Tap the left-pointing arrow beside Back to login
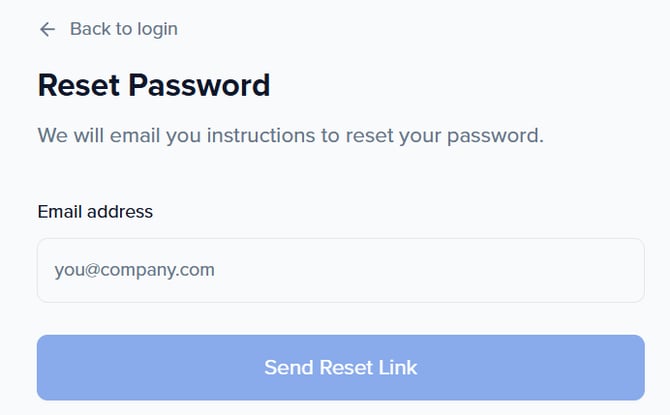This screenshot has width=670, height=415. (47, 29)
